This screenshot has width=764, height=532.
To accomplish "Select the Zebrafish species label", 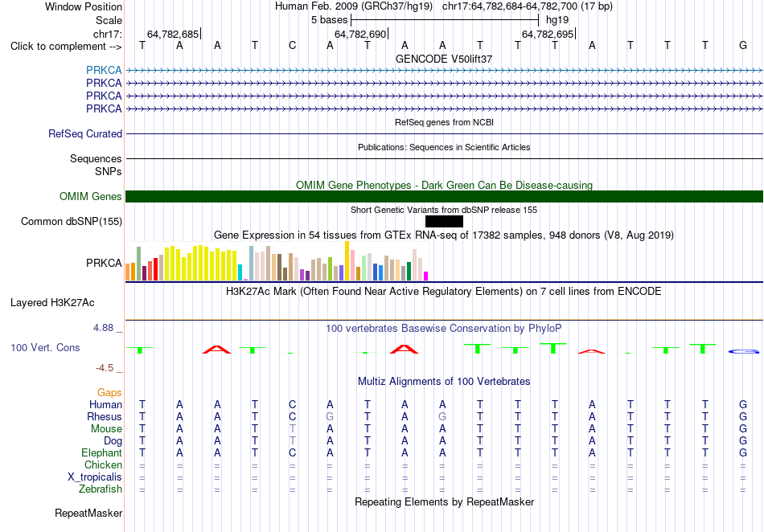I will (x=101, y=489).
